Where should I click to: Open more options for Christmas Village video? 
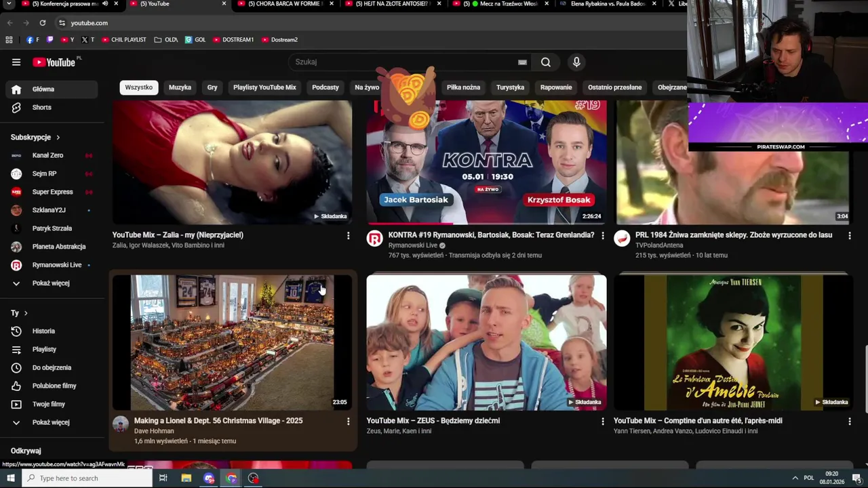[349, 421]
